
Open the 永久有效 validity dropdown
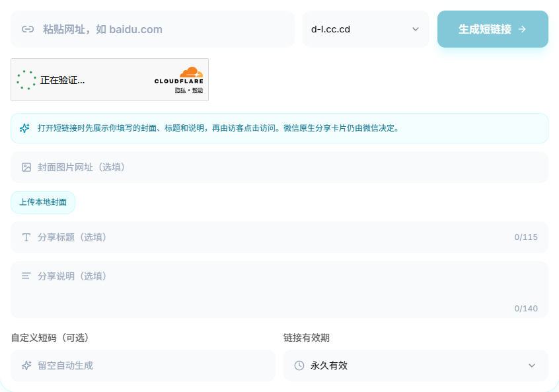[x=416, y=366]
